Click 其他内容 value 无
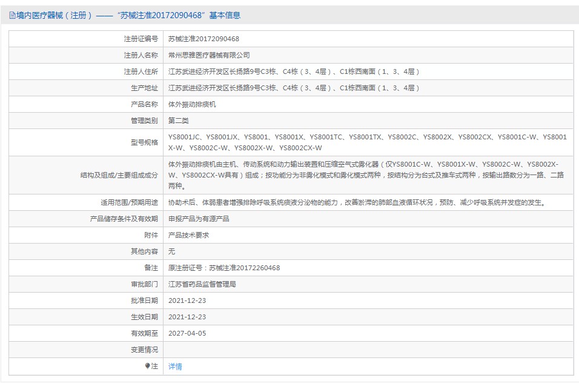 click(x=172, y=251)
